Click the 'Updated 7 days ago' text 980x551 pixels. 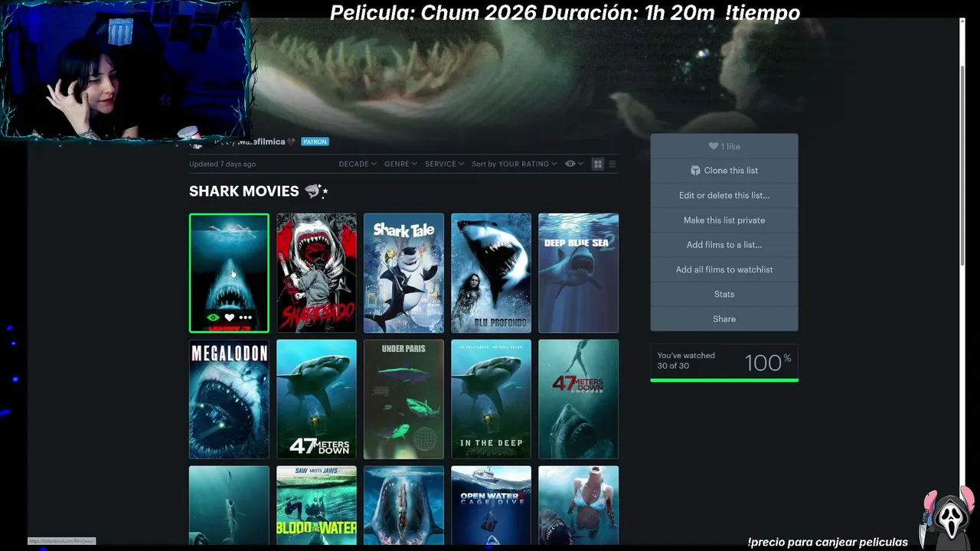[x=223, y=164]
